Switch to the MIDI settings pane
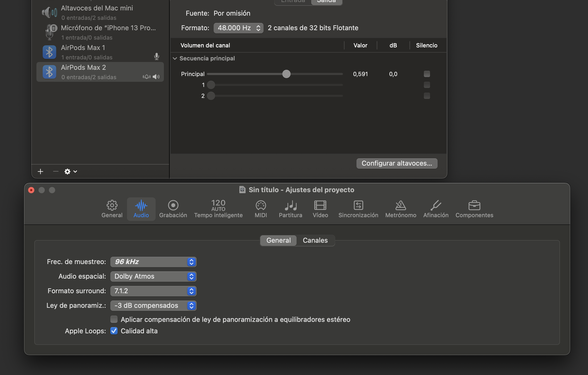588x375 pixels. (261, 209)
